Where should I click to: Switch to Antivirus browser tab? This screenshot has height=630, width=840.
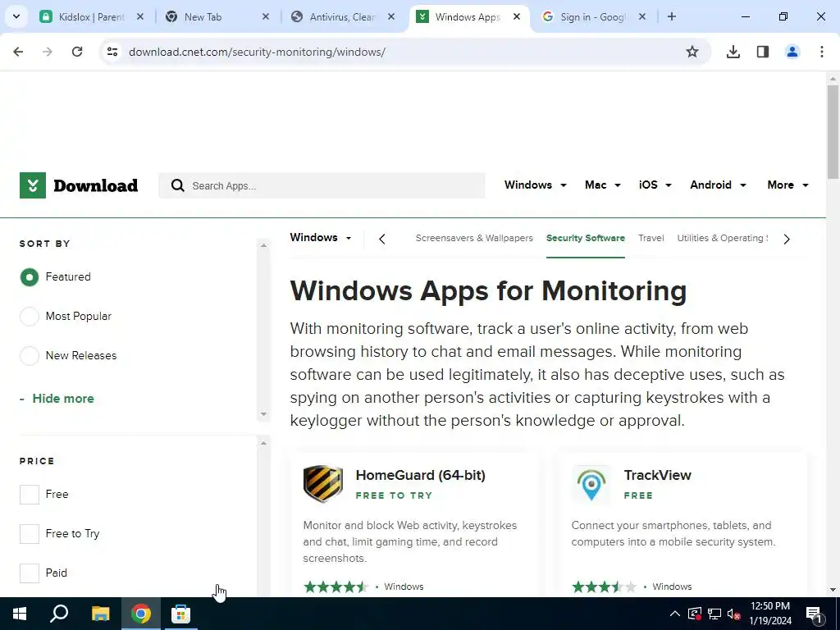(342, 16)
